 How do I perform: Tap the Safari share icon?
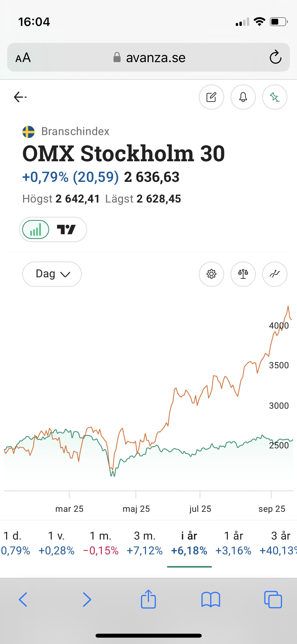[148, 599]
